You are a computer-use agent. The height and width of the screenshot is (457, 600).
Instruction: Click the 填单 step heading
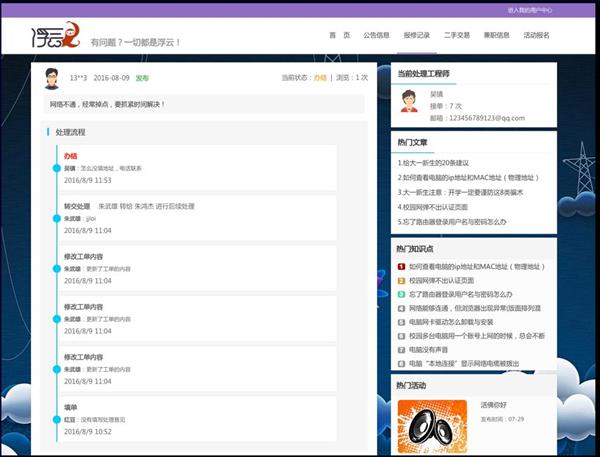click(70, 407)
